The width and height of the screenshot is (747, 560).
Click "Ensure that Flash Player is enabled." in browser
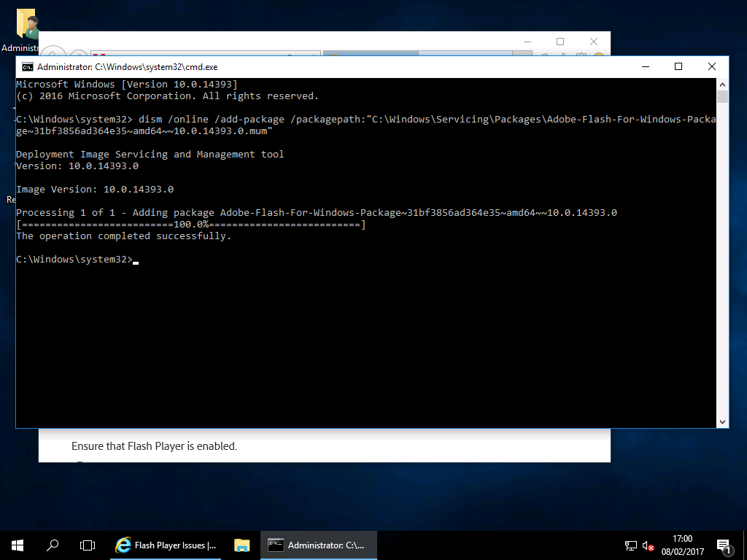click(x=154, y=446)
